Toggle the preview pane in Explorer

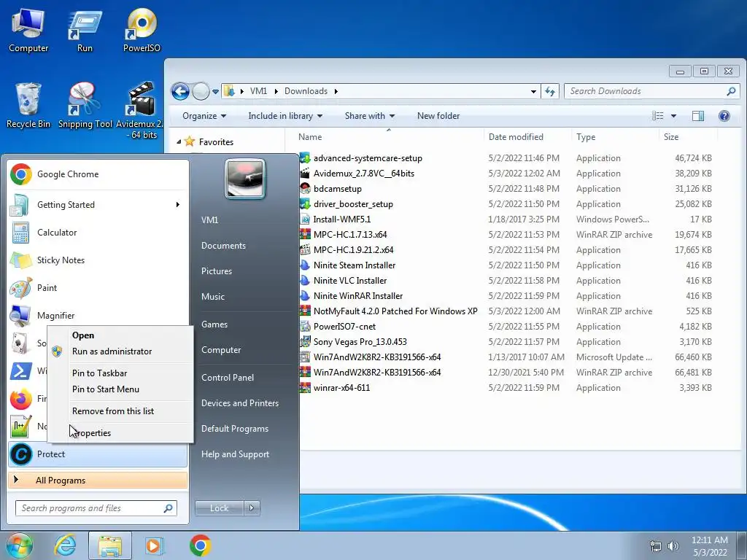698,116
